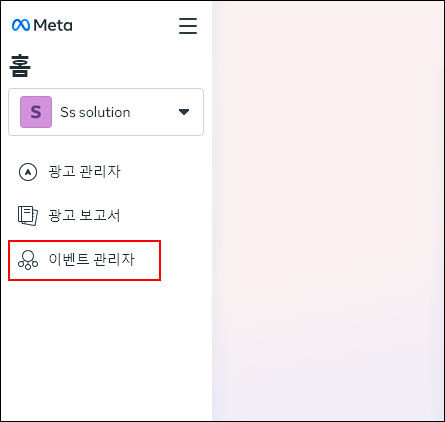Click the 홈 page heading
The image size is (445, 422).
(20, 66)
